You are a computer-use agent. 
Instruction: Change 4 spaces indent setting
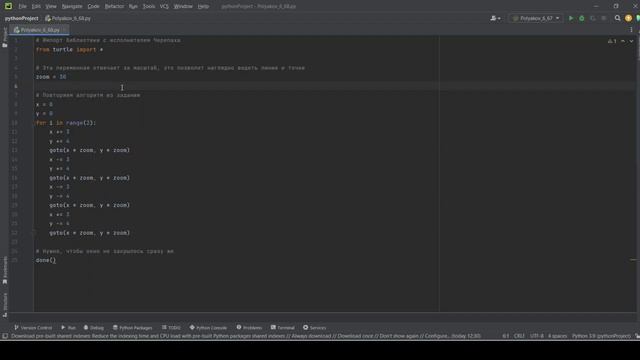557,336
